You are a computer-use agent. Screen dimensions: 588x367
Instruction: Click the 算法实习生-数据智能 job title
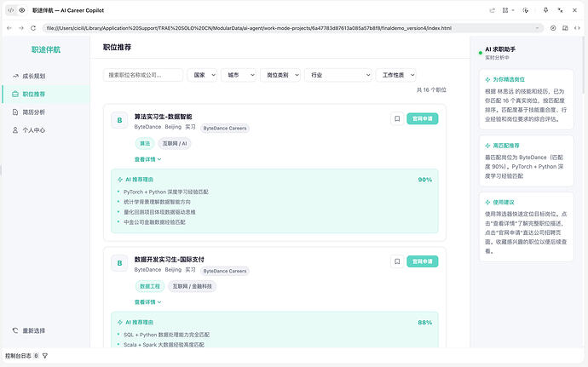163,117
